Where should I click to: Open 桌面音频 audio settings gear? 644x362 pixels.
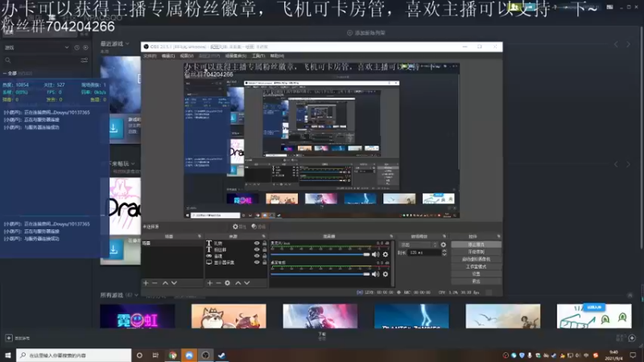click(386, 274)
